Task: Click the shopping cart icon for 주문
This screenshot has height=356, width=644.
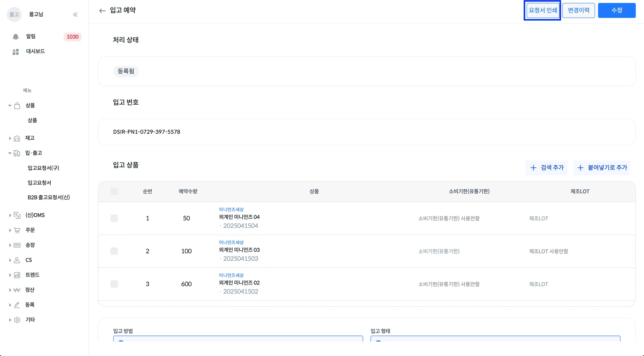Action: [17, 230]
